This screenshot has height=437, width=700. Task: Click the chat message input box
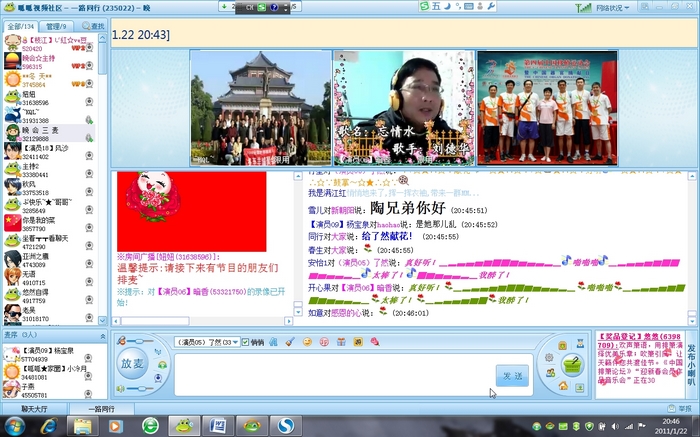pyautogui.click(x=335, y=375)
